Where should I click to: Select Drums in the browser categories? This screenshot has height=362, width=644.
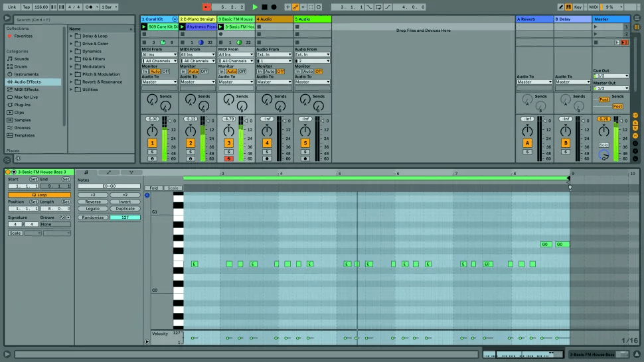(21, 66)
